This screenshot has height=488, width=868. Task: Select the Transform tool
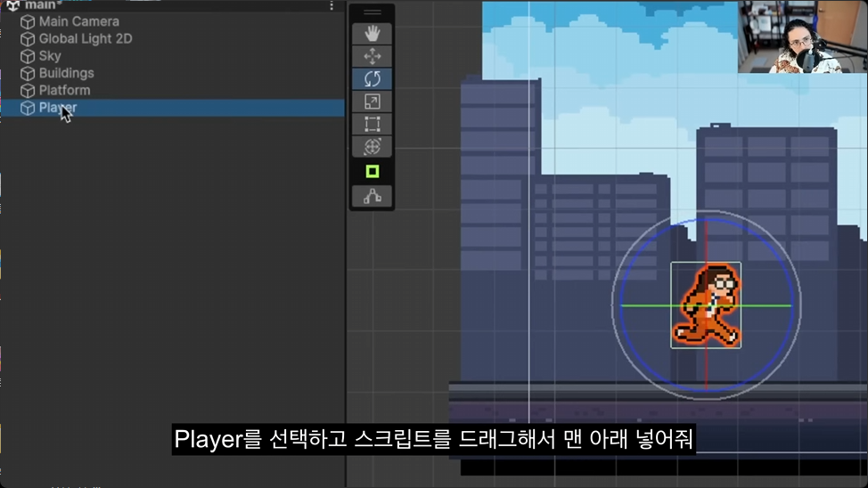[372, 147]
